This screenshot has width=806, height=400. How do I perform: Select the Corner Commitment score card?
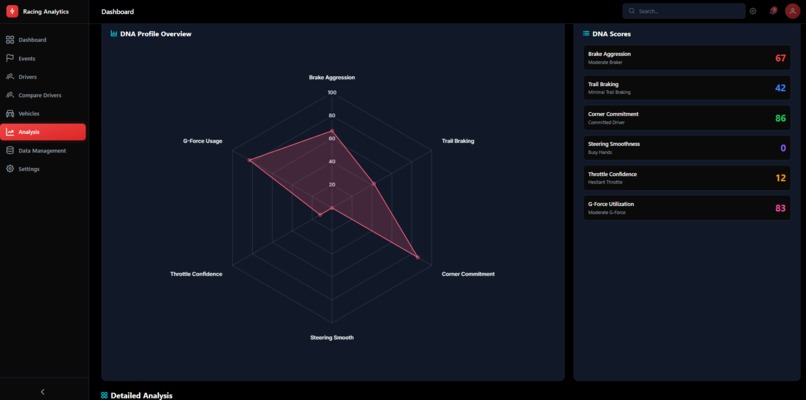(x=687, y=118)
